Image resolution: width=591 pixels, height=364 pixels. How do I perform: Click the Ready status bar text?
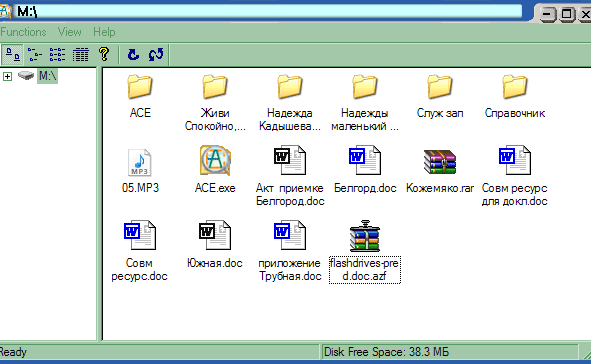[x=13, y=352]
